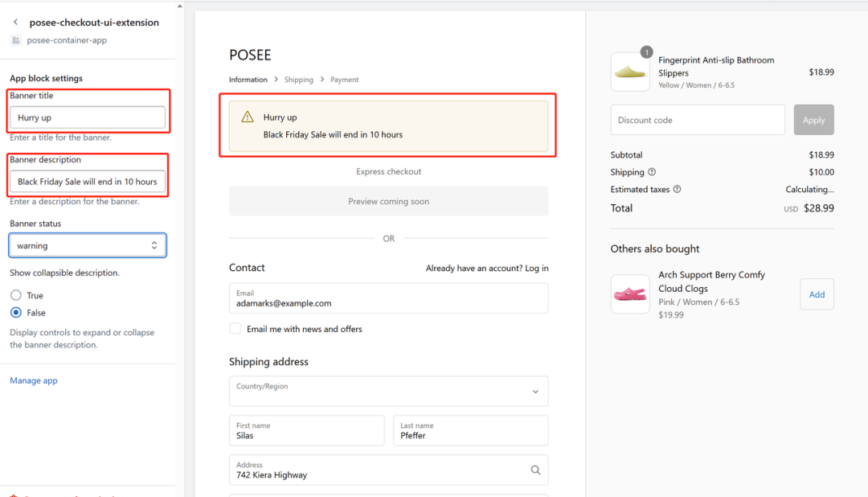Click the address search magnifier icon

point(535,470)
